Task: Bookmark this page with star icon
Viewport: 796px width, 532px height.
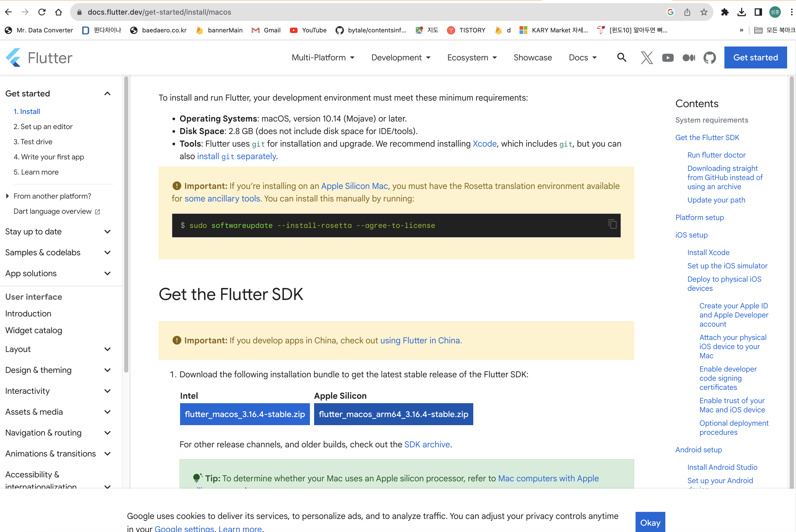Action: click(704, 12)
